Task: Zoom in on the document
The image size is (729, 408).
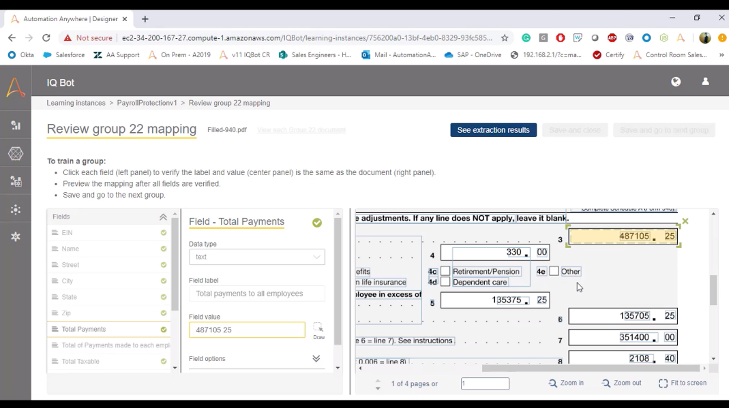Action: [x=566, y=383]
